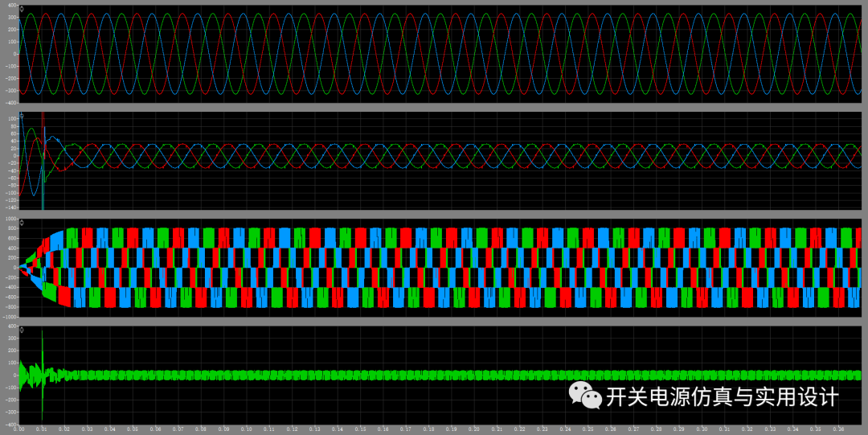
Task: Click the red spike at the start of the second plot
Action: pos(43,120)
